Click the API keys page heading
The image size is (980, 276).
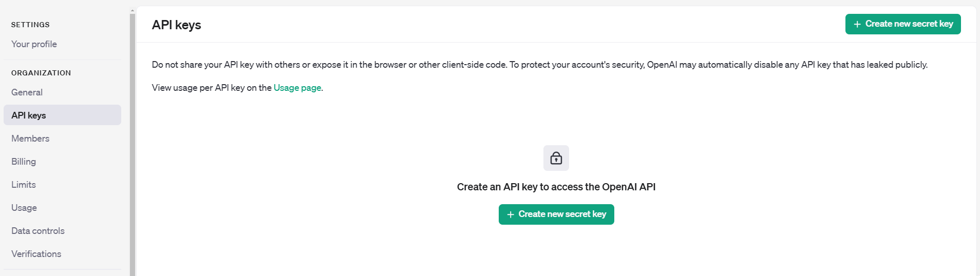pos(176,25)
